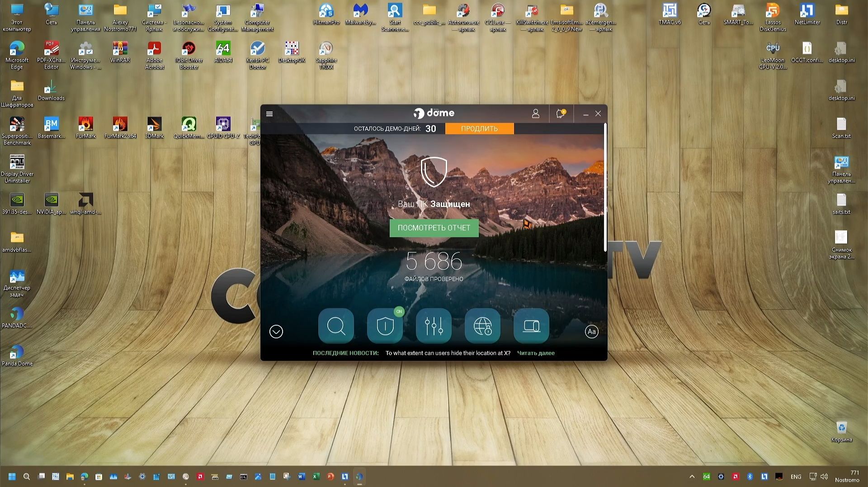The height and width of the screenshot is (487, 868).
Task: Follow the Читать далее news link
Action: point(536,353)
